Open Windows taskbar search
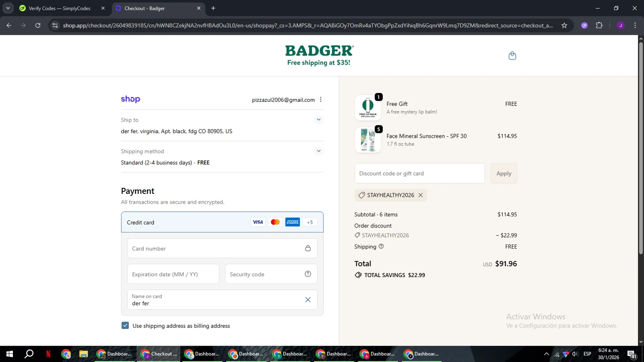Image resolution: width=644 pixels, height=362 pixels. coord(29,354)
